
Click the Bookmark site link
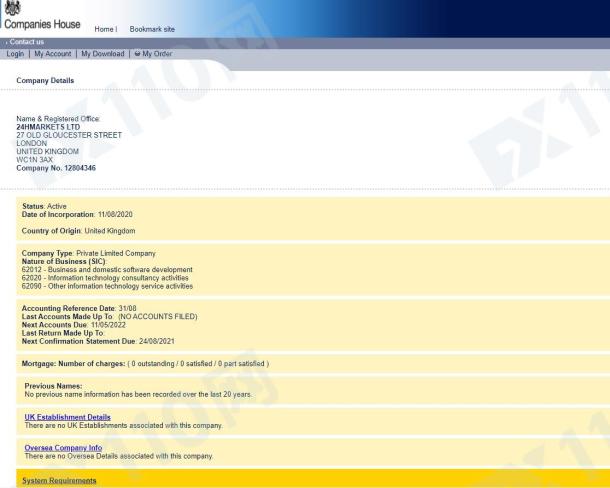pyautogui.click(x=152, y=29)
